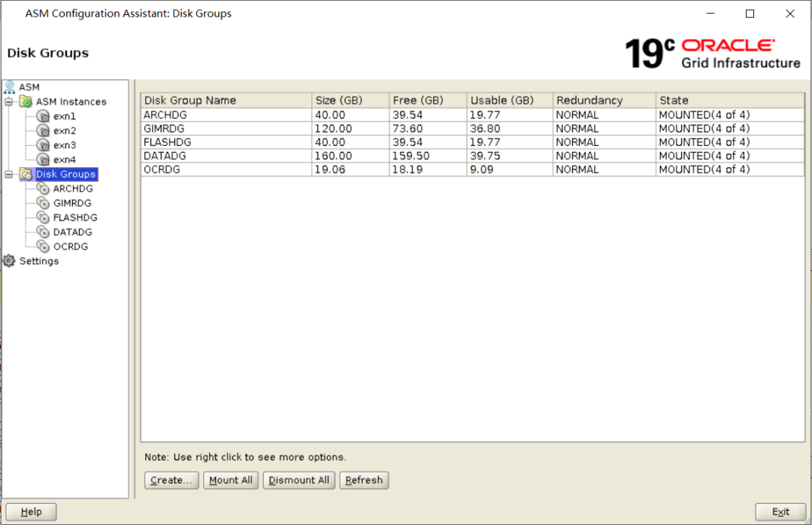Screen dimensions: 812x525
Task: Click the Settings gear icon
Action: point(9,261)
